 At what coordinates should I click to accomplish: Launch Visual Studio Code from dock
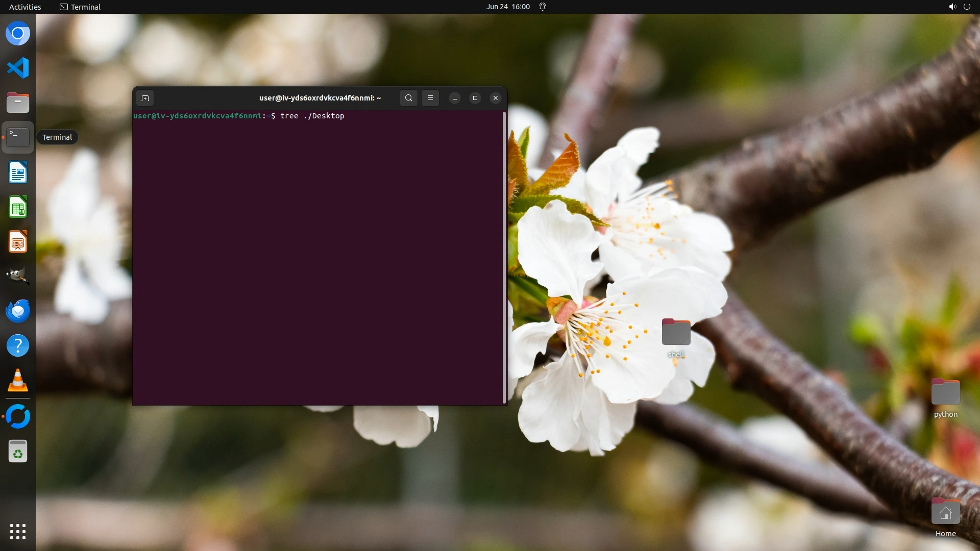click(x=18, y=68)
